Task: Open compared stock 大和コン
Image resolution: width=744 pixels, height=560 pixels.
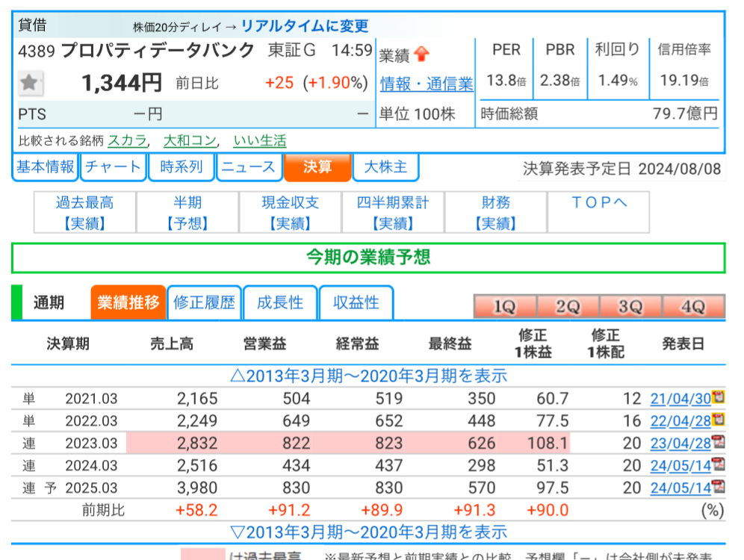Action: tap(190, 140)
